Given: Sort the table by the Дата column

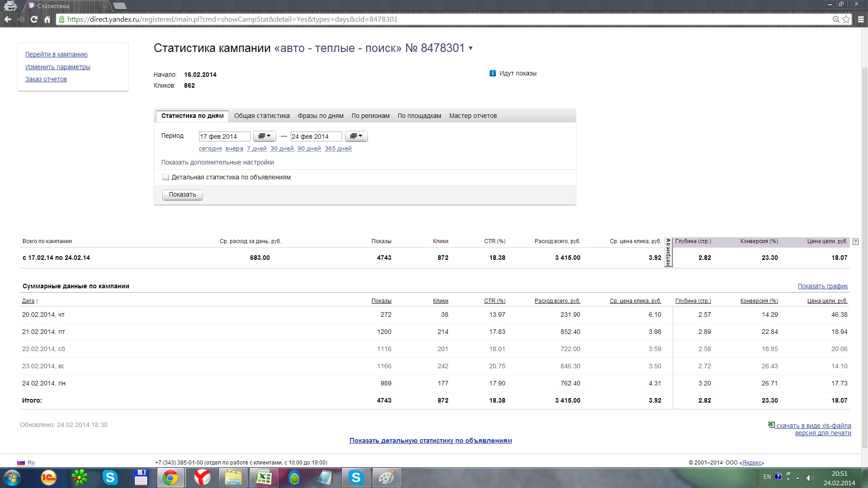Looking at the screenshot, I should (x=28, y=301).
